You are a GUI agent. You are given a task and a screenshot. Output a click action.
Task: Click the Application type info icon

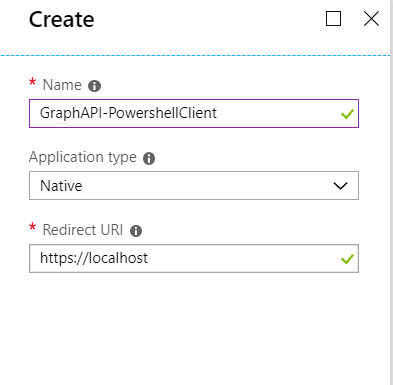[149, 158]
